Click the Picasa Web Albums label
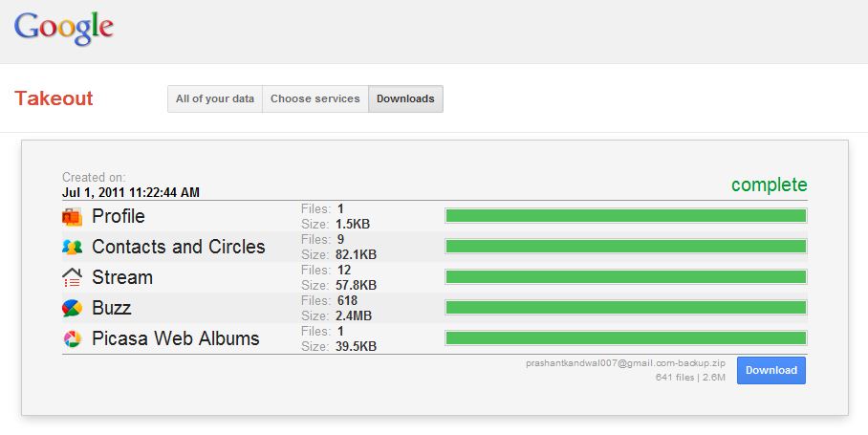Screen dimensions: 868x435 click(x=176, y=338)
